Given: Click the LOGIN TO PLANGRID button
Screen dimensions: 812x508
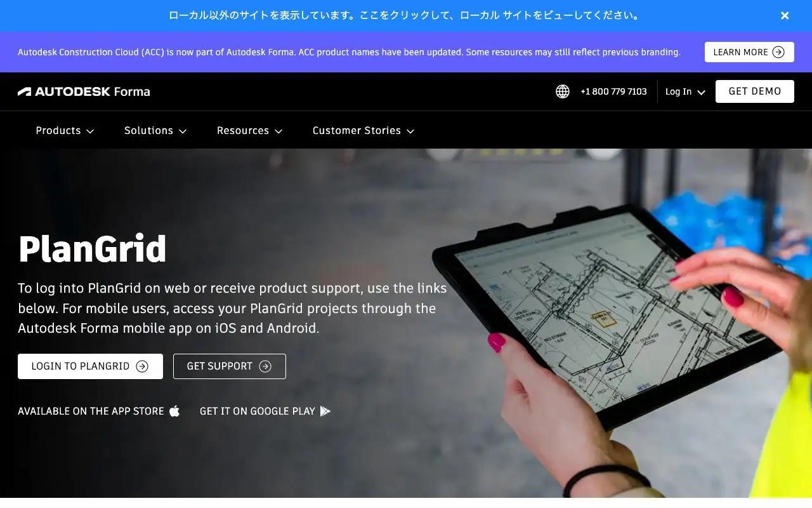Looking at the screenshot, I should [90, 366].
